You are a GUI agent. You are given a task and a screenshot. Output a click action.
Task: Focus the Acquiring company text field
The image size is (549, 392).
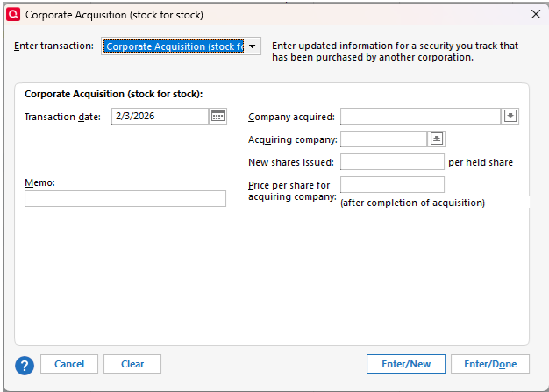pos(383,139)
